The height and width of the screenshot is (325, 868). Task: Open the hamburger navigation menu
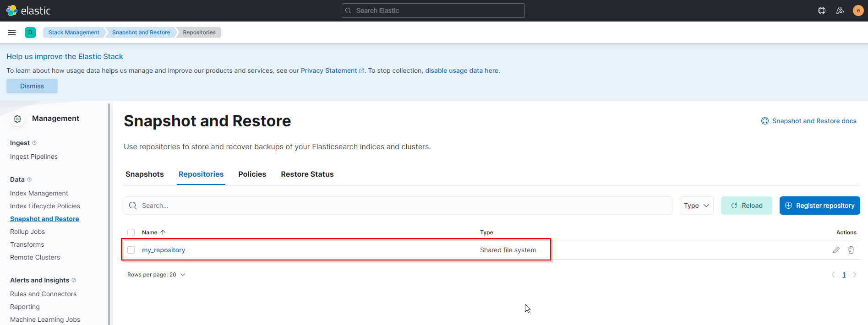(x=12, y=32)
